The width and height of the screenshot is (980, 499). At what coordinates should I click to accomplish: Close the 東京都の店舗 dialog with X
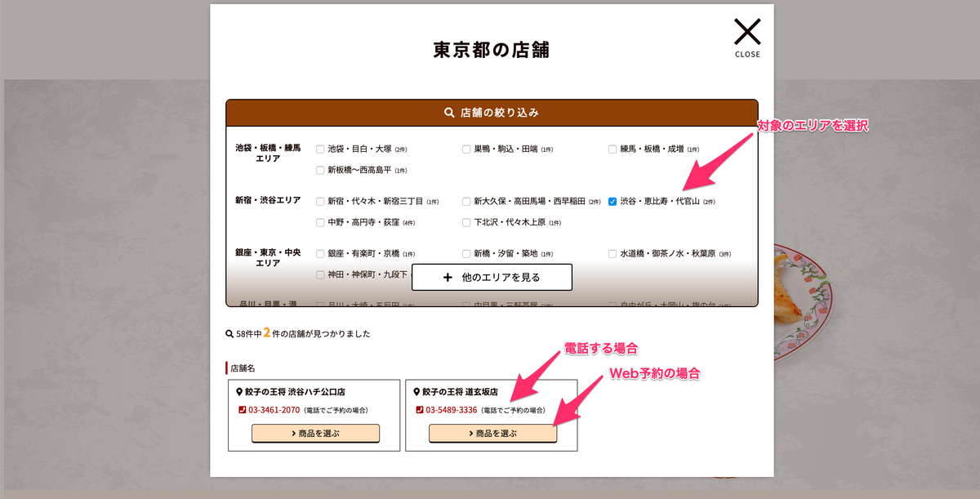[747, 38]
